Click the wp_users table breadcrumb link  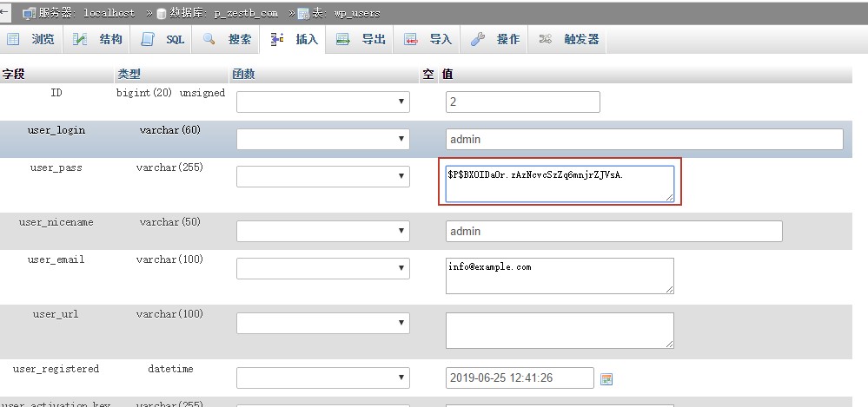(x=340, y=13)
